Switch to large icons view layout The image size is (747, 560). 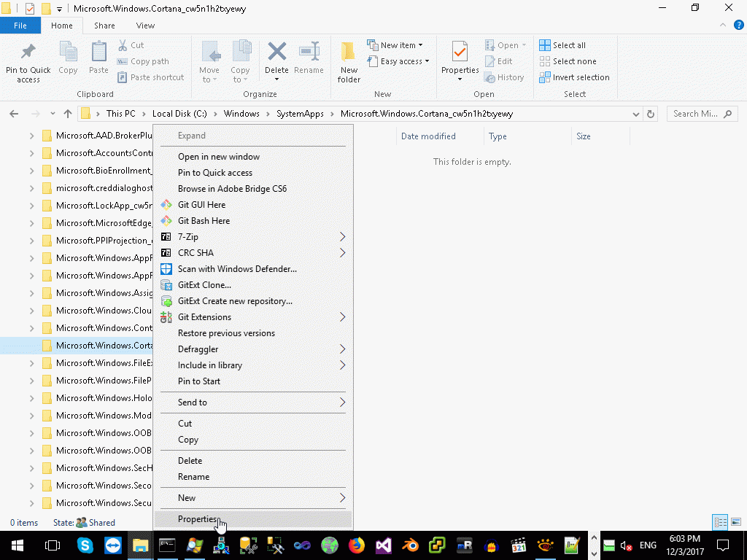pyautogui.click(x=736, y=522)
